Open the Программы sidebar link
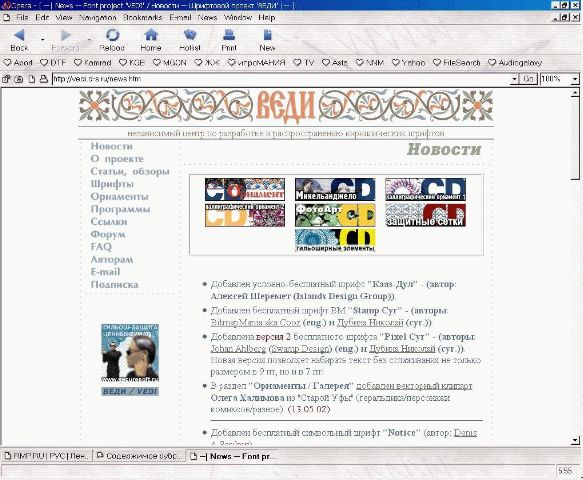 pyautogui.click(x=120, y=209)
